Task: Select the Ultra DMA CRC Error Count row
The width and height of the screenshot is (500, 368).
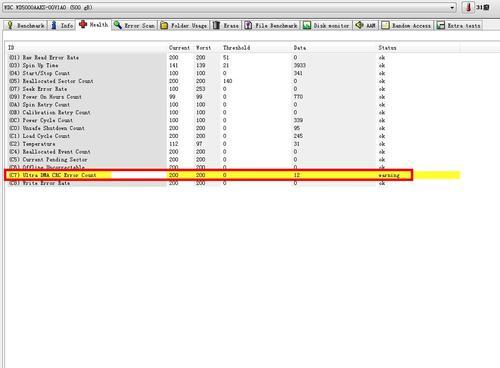Action: point(209,175)
